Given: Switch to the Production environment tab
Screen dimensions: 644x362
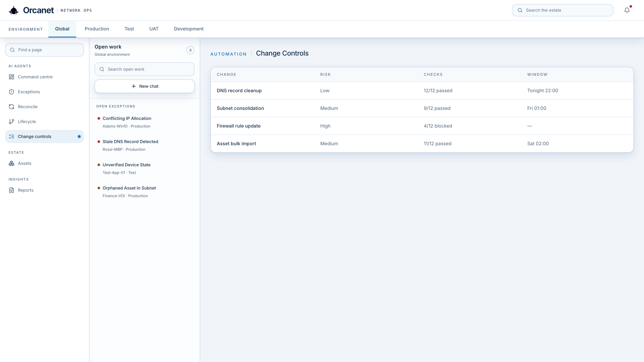Looking at the screenshot, I should tap(97, 29).
